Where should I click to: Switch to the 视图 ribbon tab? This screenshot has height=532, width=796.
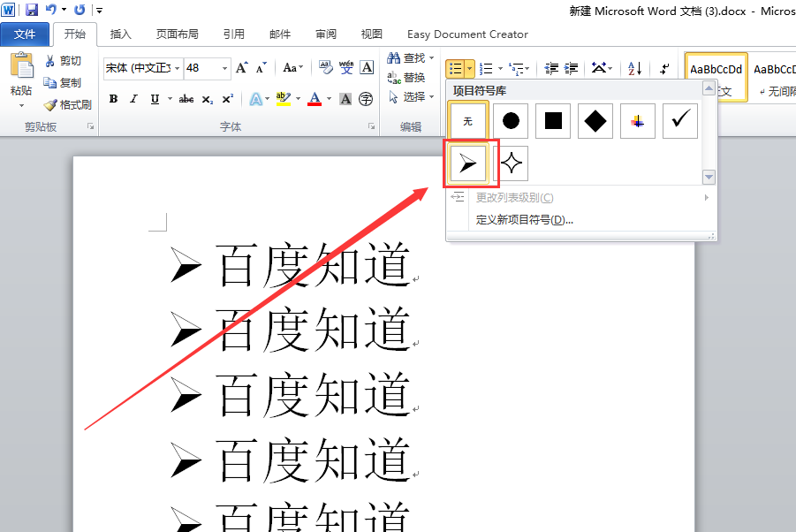[x=372, y=34]
